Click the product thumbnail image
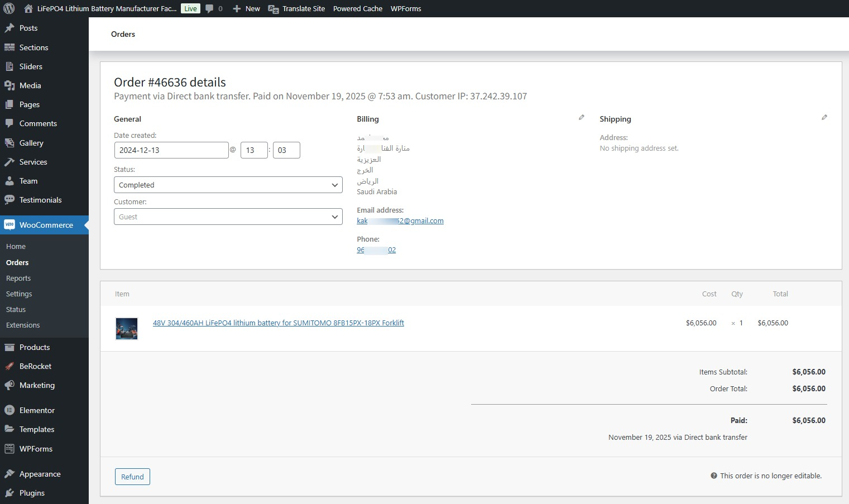The height and width of the screenshot is (504, 849). 127,329
